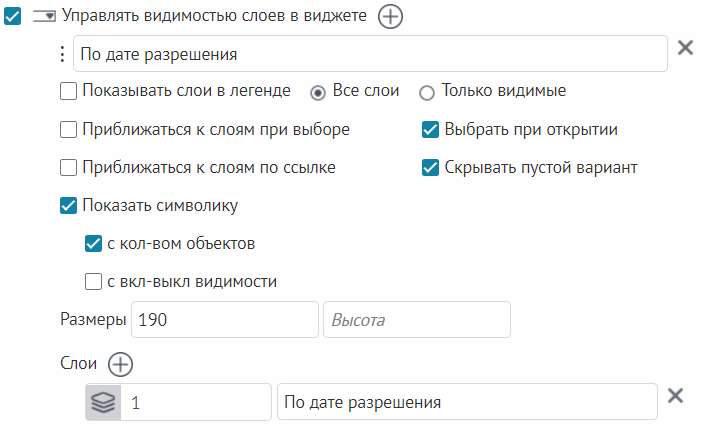Viewport: 707px width, 431px height.
Task: Click the layers stack icon
Action: click(x=103, y=402)
